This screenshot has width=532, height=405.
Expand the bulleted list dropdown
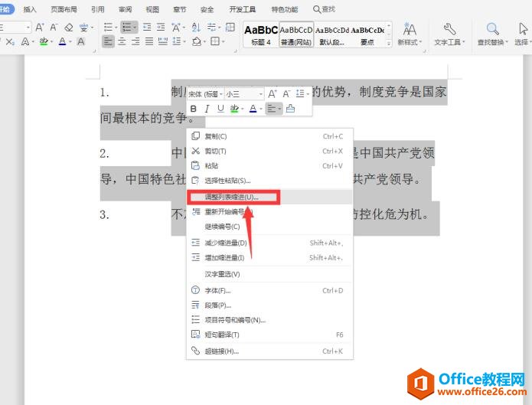116,28
